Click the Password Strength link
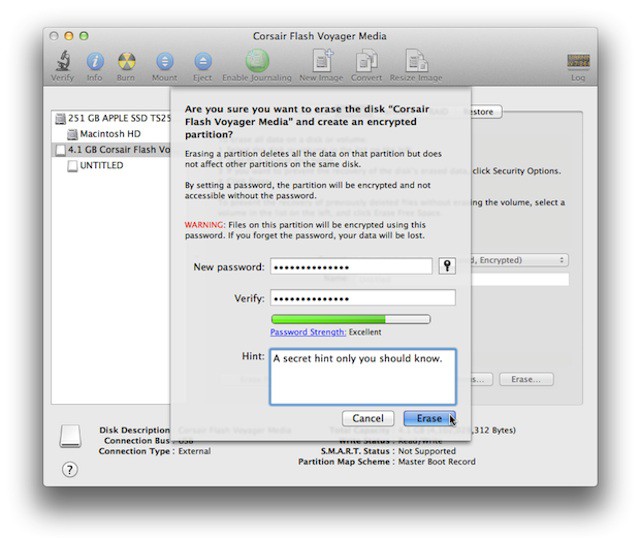640x538 pixels. pyautogui.click(x=308, y=332)
